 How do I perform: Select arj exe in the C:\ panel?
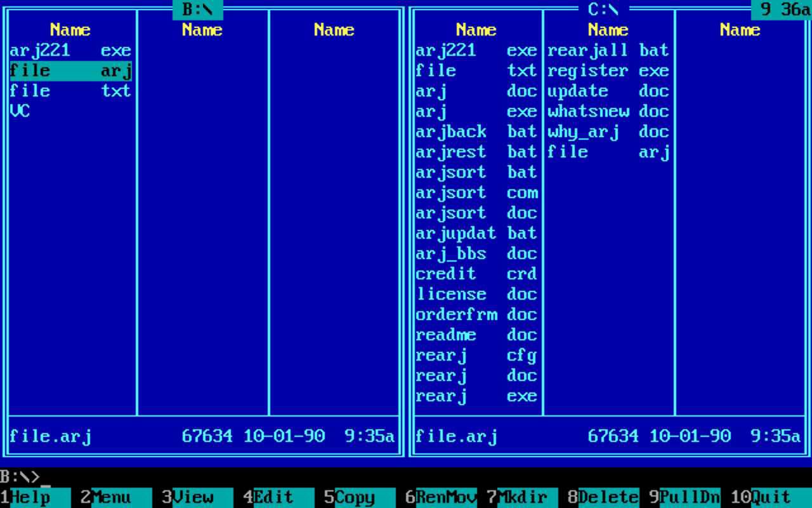(x=476, y=111)
